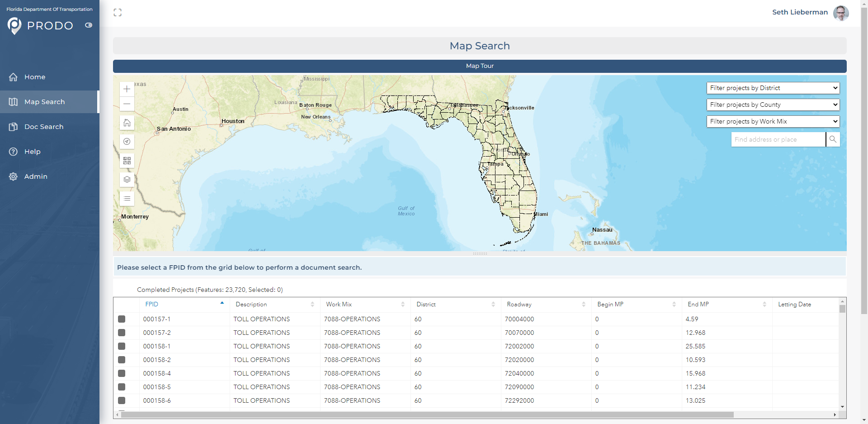Viewport: 868px width, 424px height.
Task: Select the row checkbox for 000158-2
Action: 122,360
